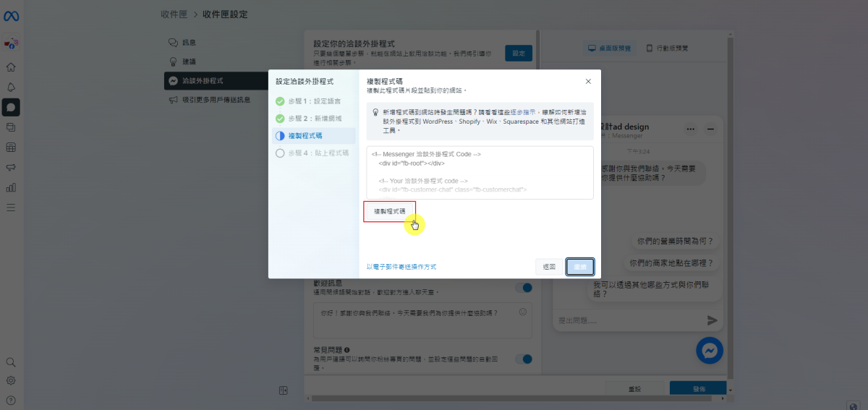Click the Meta logo in sidebar

click(11, 17)
